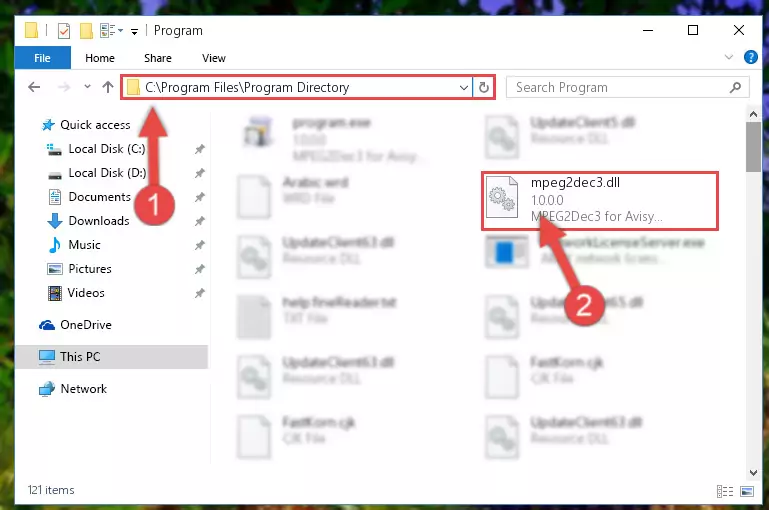Expand the ribbon using the chevron
Viewport: 769px width, 510px height.
click(729, 57)
